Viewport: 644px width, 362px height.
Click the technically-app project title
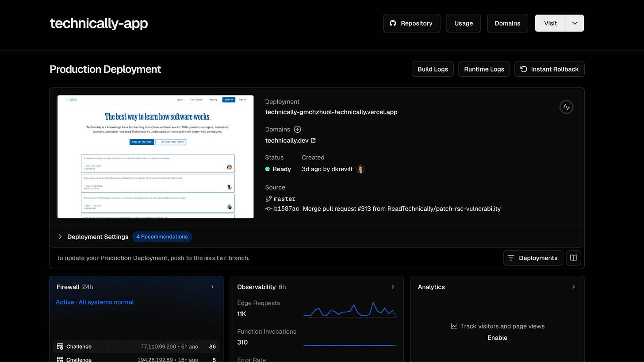(99, 23)
